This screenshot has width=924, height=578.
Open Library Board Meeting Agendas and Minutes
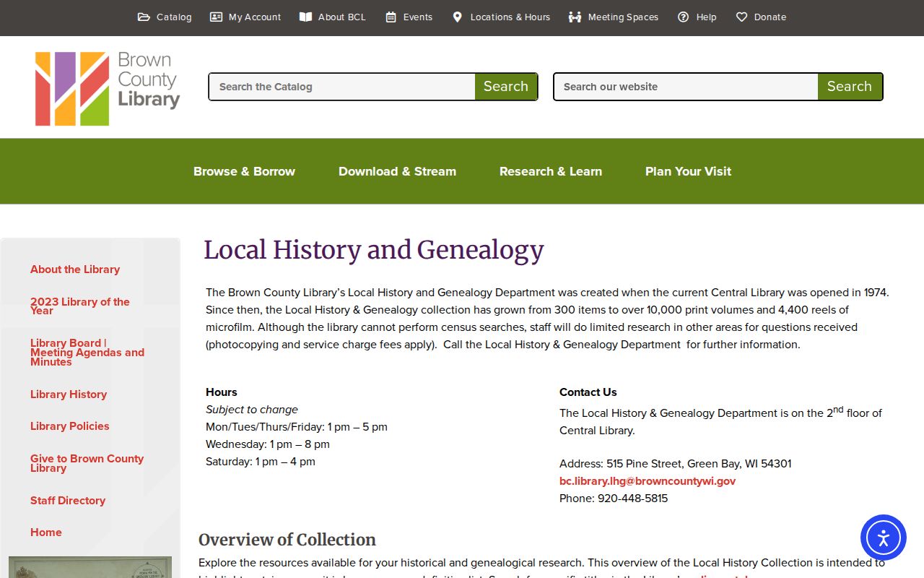[x=87, y=353]
